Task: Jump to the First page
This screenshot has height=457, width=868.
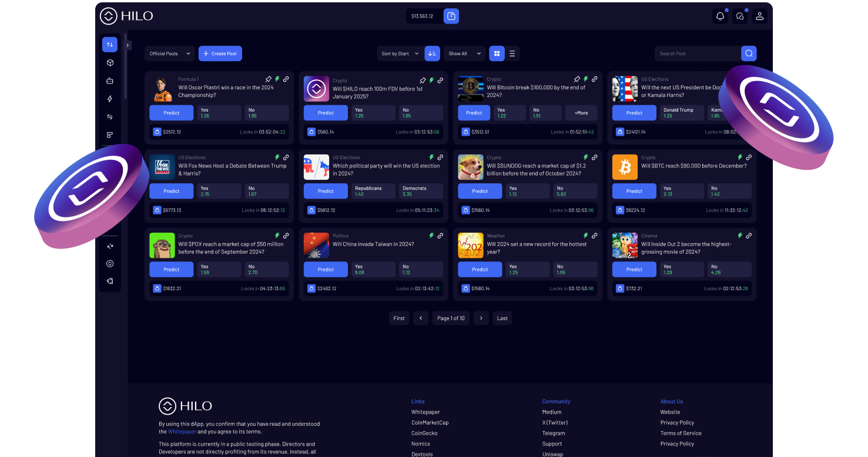Action: pyautogui.click(x=399, y=318)
